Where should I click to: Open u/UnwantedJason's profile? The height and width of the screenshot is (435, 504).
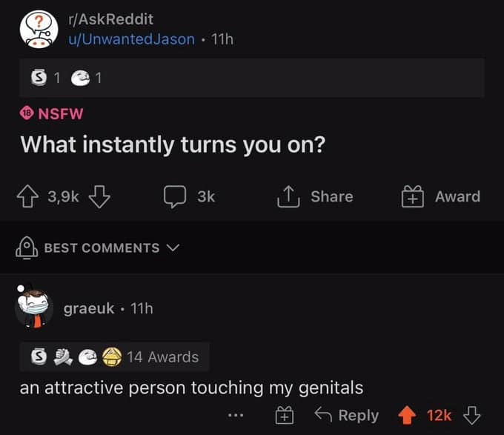(x=130, y=39)
